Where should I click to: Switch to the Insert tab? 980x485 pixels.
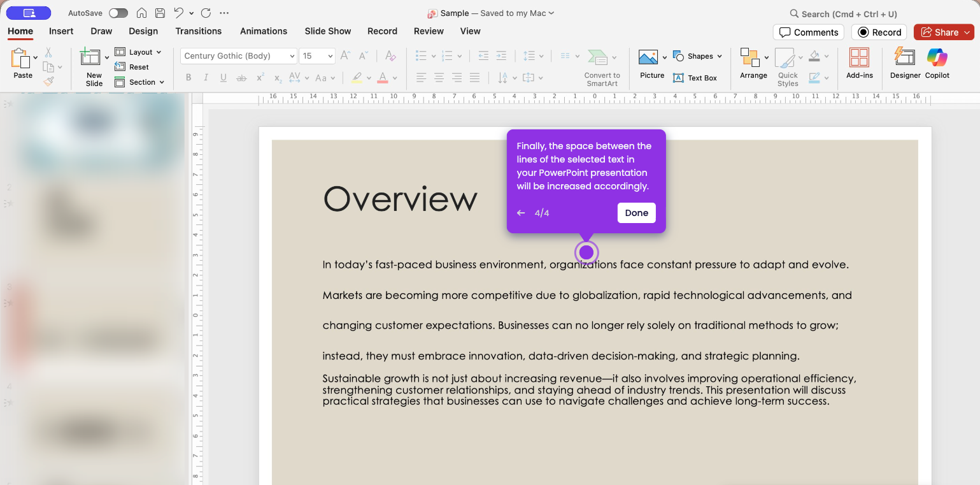(61, 31)
